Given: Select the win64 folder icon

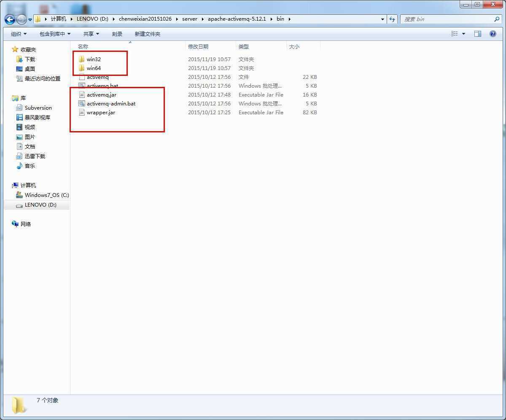Looking at the screenshot, I should (x=82, y=68).
